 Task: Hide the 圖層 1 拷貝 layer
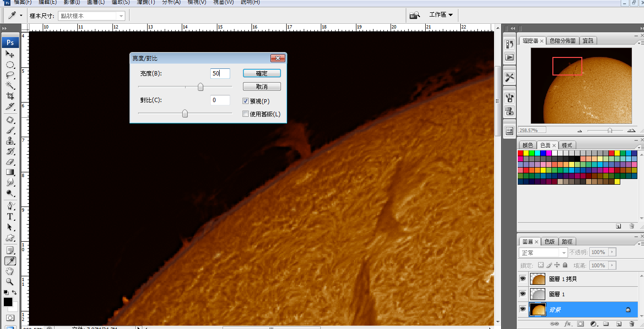(523, 279)
